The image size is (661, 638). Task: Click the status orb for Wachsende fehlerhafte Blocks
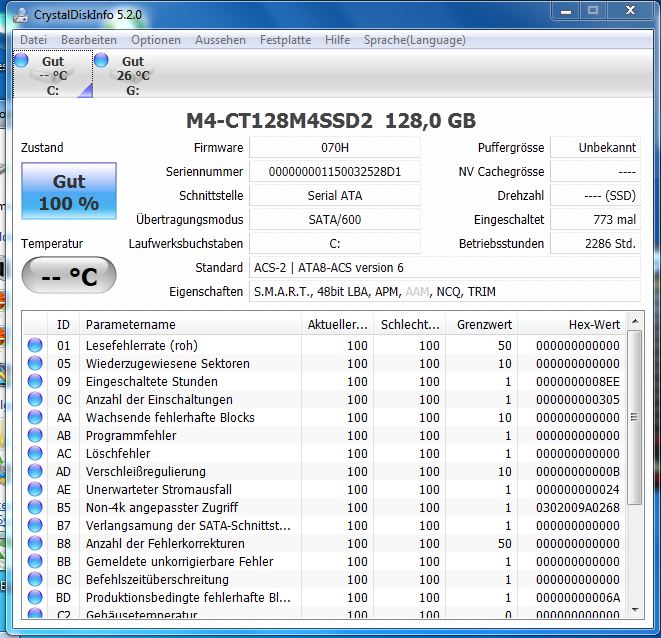(x=35, y=417)
